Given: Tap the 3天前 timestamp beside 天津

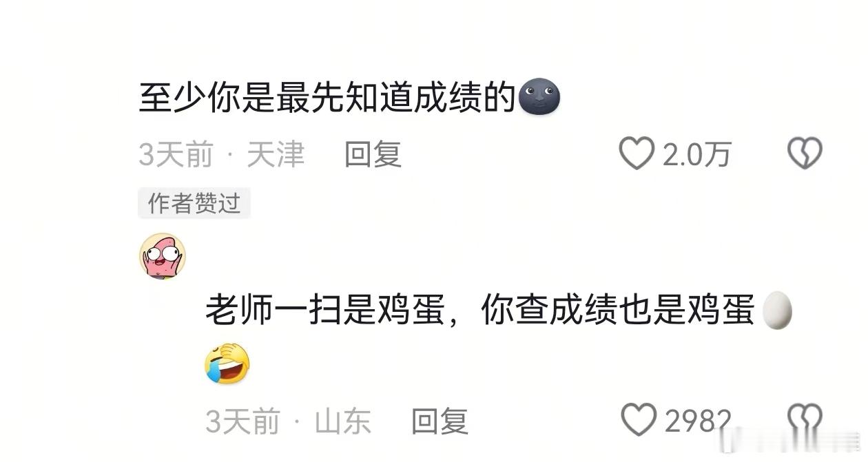Looking at the screenshot, I should tap(176, 155).
